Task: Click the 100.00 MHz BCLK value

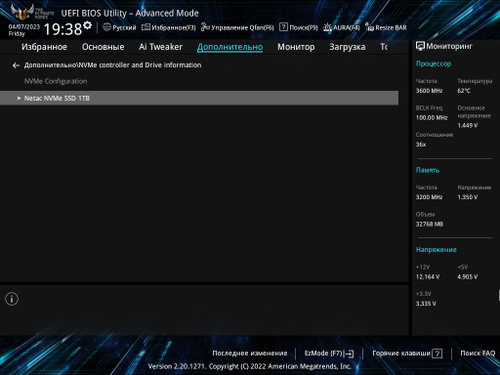Action: coord(431,118)
